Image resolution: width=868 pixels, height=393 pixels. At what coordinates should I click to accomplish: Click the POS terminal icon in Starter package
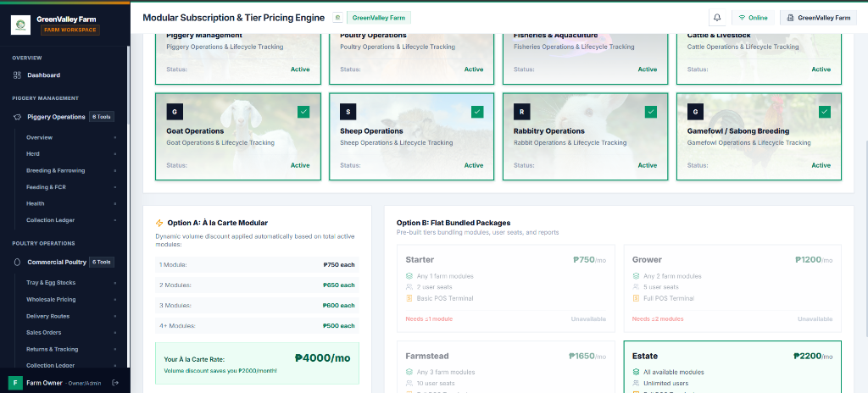point(409,298)
